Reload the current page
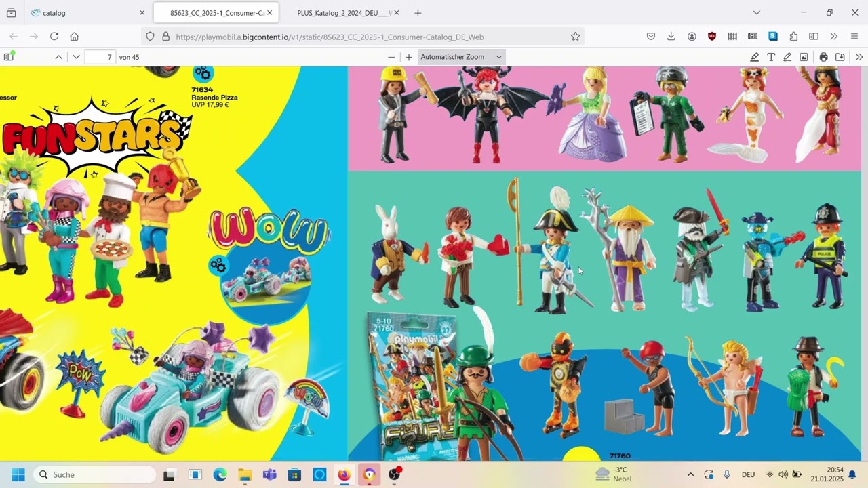 54,37
